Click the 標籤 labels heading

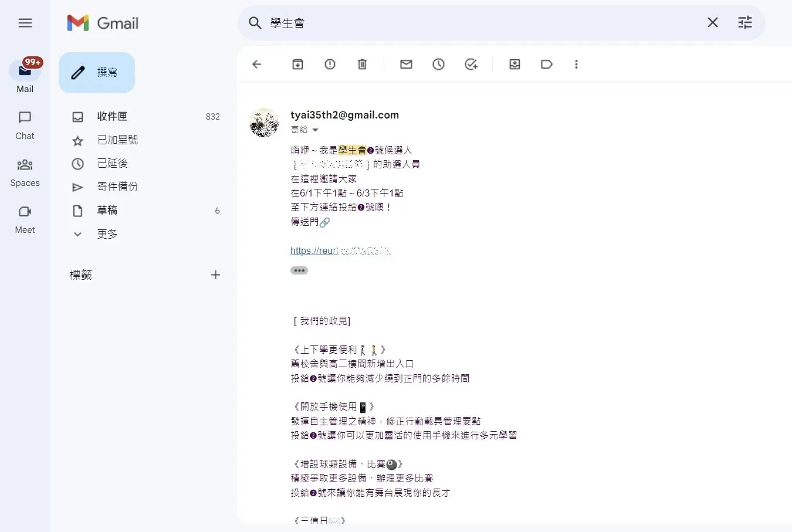coord(81,275)
